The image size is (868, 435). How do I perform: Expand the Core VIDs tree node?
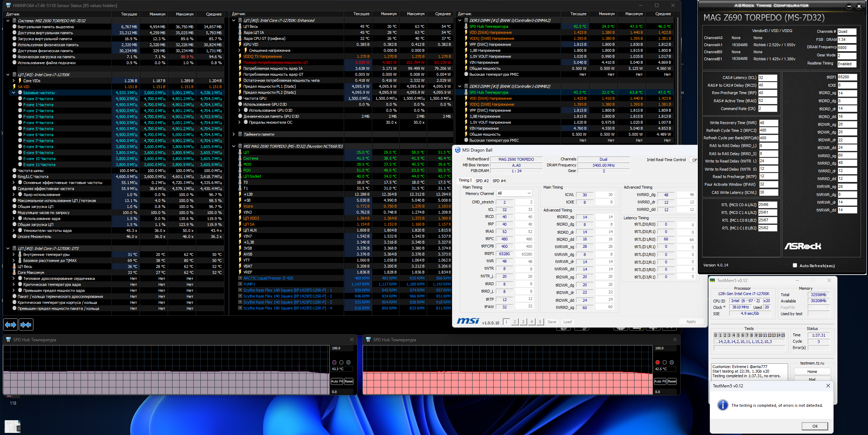point(14,81)
